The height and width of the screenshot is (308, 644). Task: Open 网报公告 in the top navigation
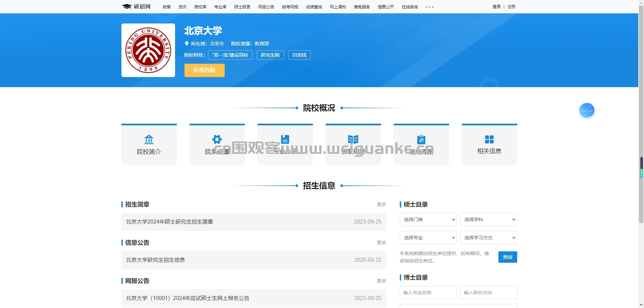pyautogui.click(x=266, y=7)
